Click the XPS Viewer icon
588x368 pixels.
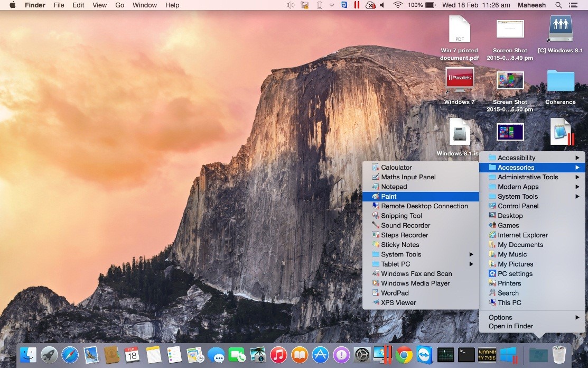point(376,303)
